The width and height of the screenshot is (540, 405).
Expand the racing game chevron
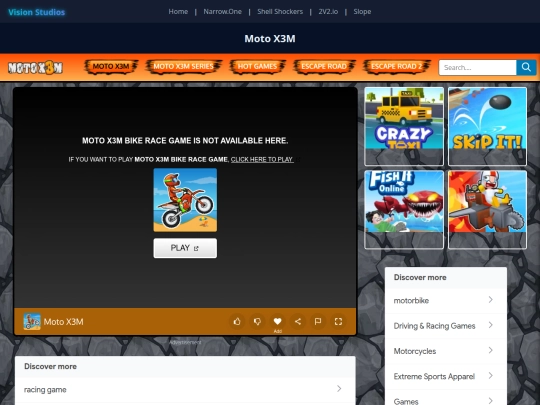(339, 389)
